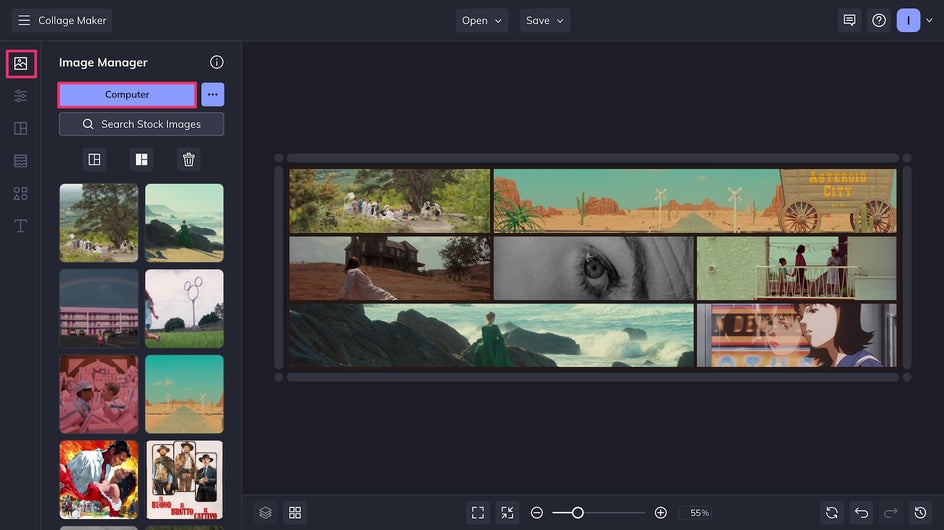
Task: Click the zoom in plus button
Action: click(x=660, y=512)
